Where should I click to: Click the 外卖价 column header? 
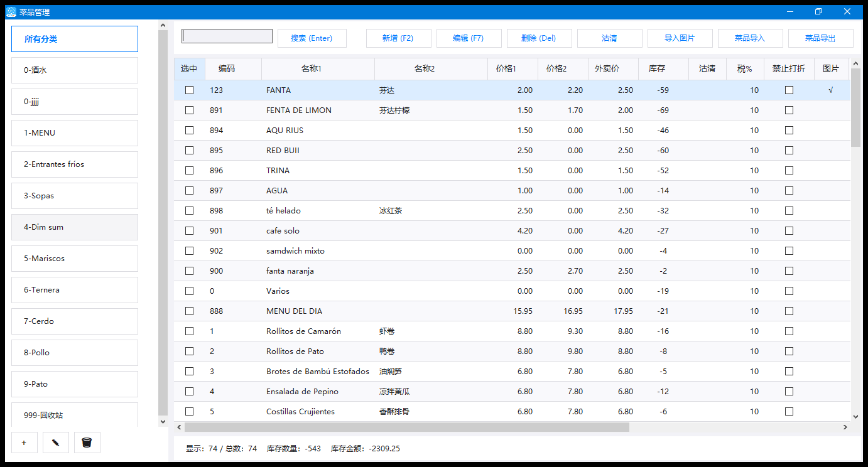pyautogui.click(x=613, y=69)
